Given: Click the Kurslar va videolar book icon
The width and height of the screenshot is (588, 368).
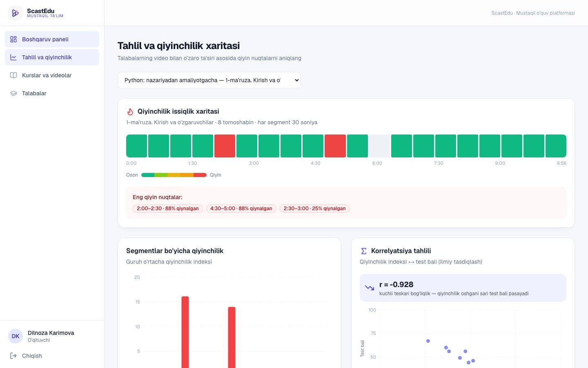Looking at the screenshot, I should 13,75.
